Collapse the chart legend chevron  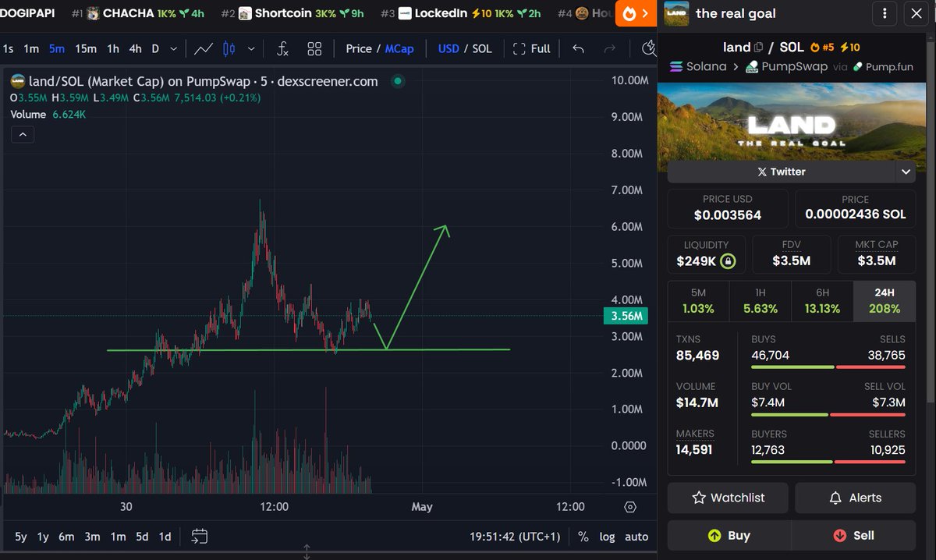pos(23,135)
